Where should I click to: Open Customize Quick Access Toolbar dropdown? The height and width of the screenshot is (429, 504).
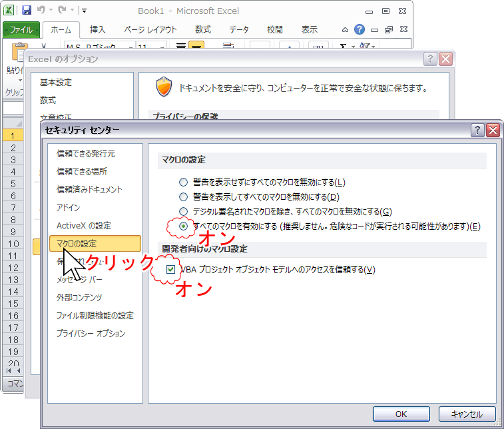[84, 11]
